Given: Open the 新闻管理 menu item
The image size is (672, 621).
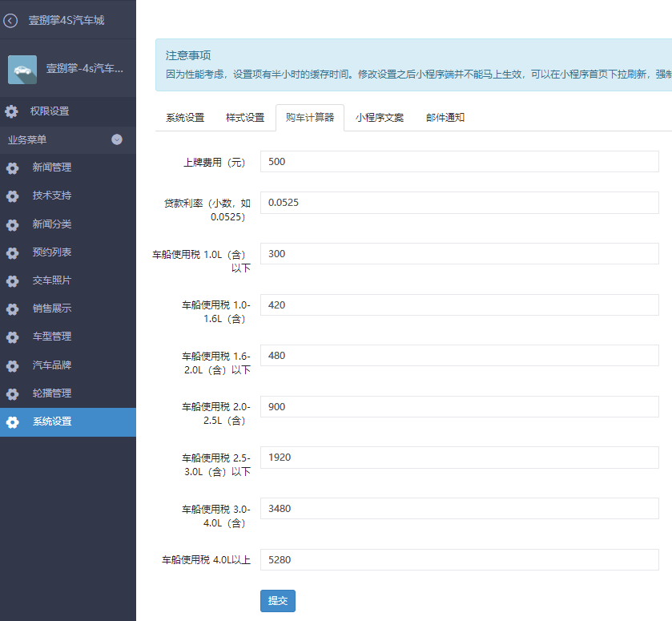Looking at the screenshot, I should (x=52, y=167).
